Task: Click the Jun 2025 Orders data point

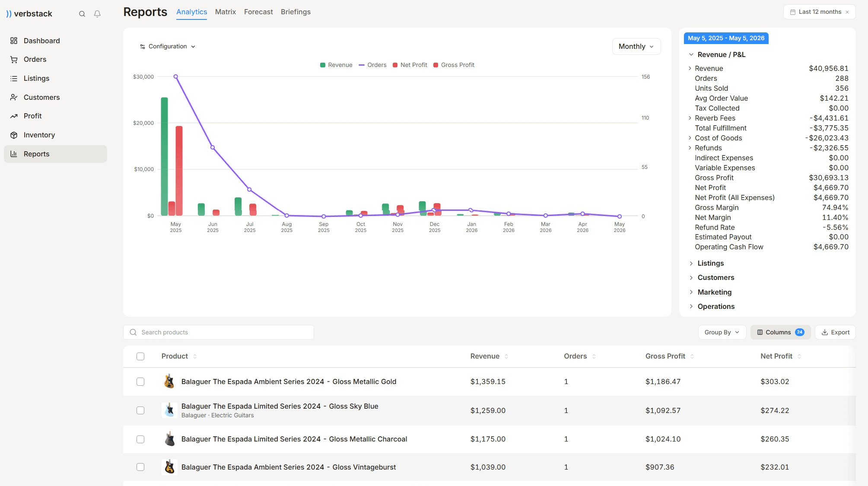Action: click(x=213, y=147)
